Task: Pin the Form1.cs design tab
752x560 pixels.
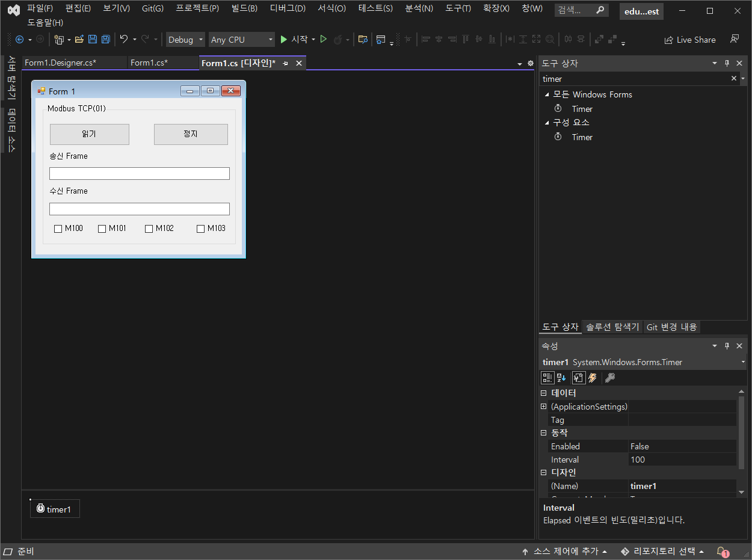Action: tap(286, 63)
